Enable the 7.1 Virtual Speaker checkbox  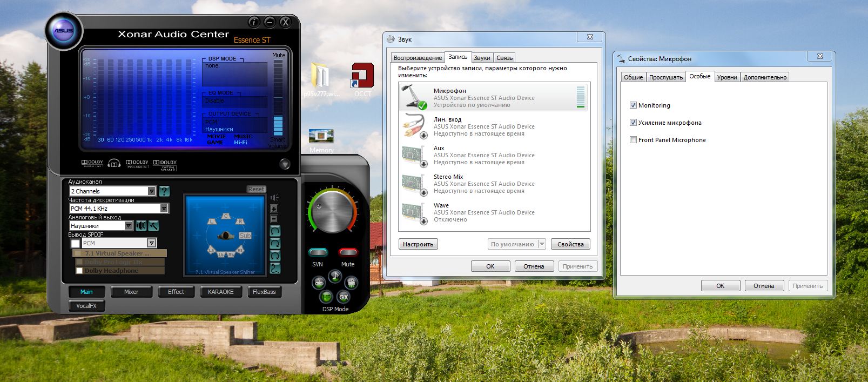point(78,253)
